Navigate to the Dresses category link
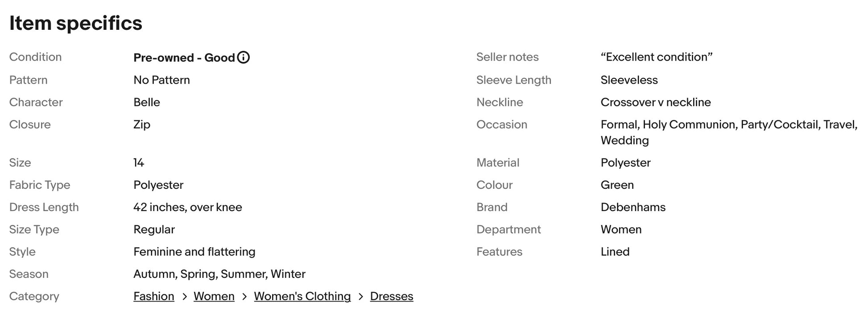 [392, 296]
